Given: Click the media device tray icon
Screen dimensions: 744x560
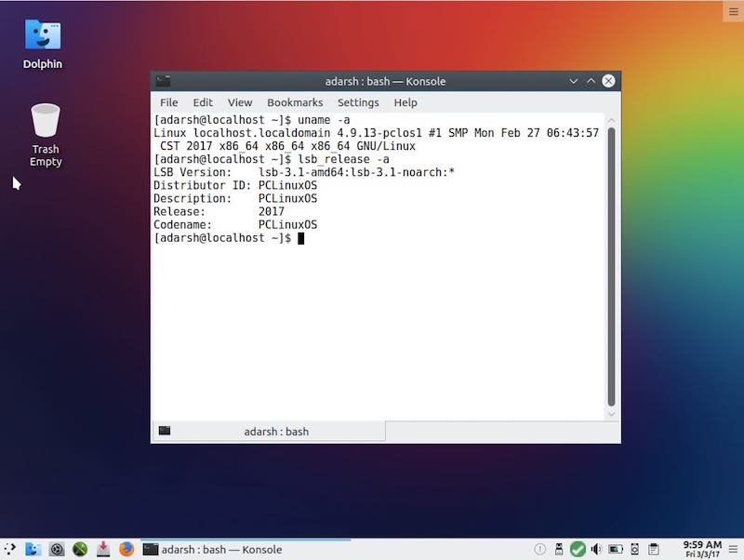Looking at the screenshot, I should coord(634,549).
